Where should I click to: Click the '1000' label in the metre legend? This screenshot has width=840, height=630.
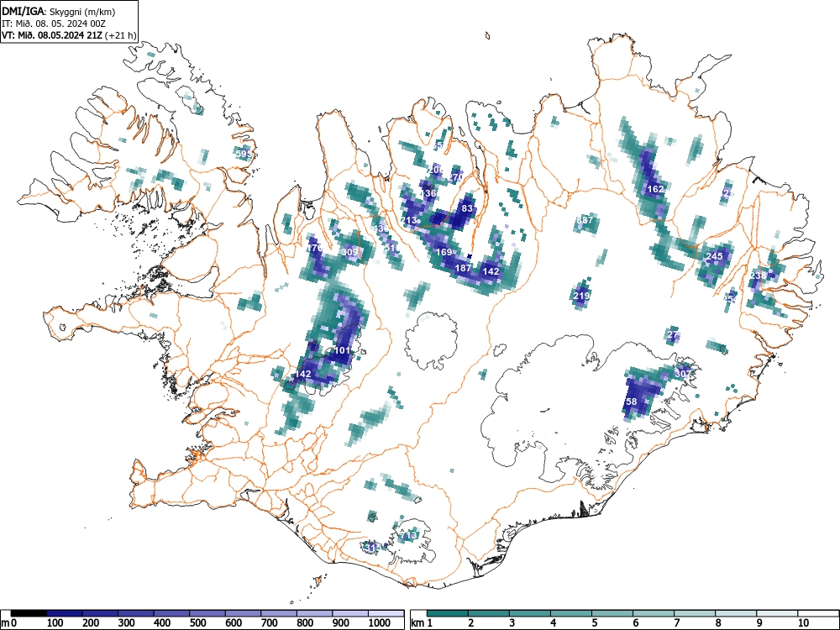(x=380, y=622)
